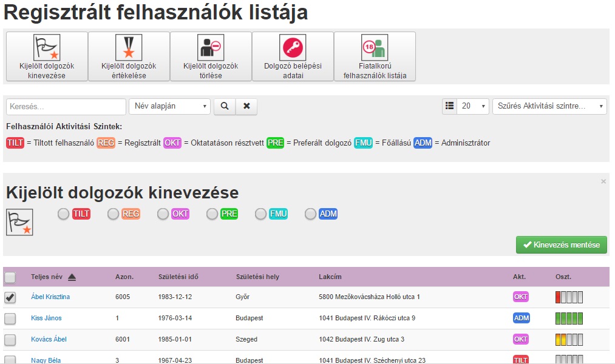The width and height of the screenshot is (615, 364).
Task: Select Kijelölt dolgozók értékelése icon
Action: pyautogui.click(x=128, y=56)
